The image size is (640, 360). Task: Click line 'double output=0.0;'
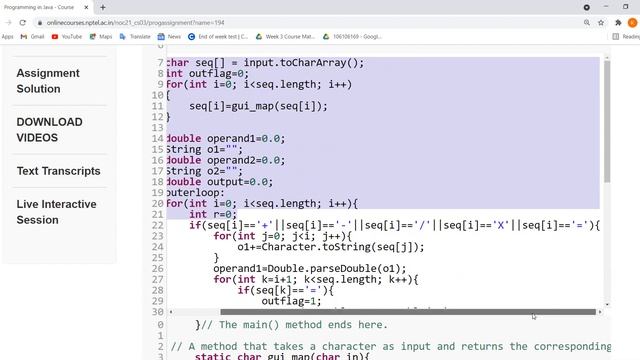tap(220, 182)
